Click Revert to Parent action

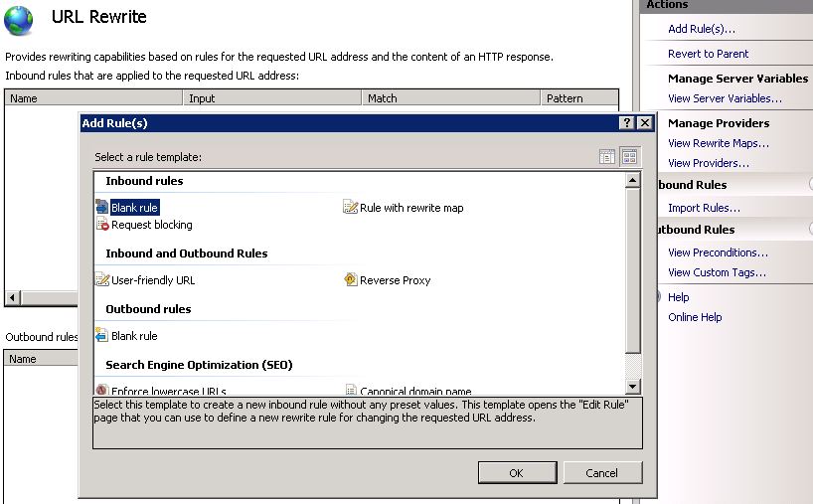point(708,54)
